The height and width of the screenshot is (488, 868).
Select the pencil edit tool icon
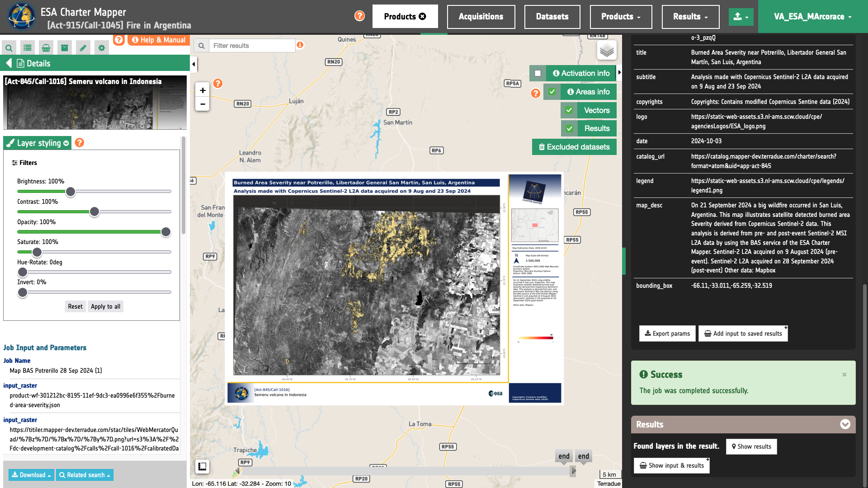point(83,47)
